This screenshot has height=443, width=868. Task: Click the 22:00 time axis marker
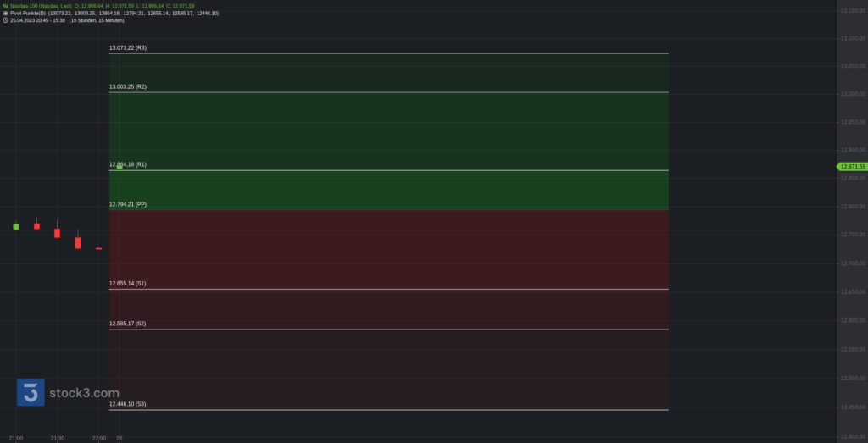(x=99, y=439)
